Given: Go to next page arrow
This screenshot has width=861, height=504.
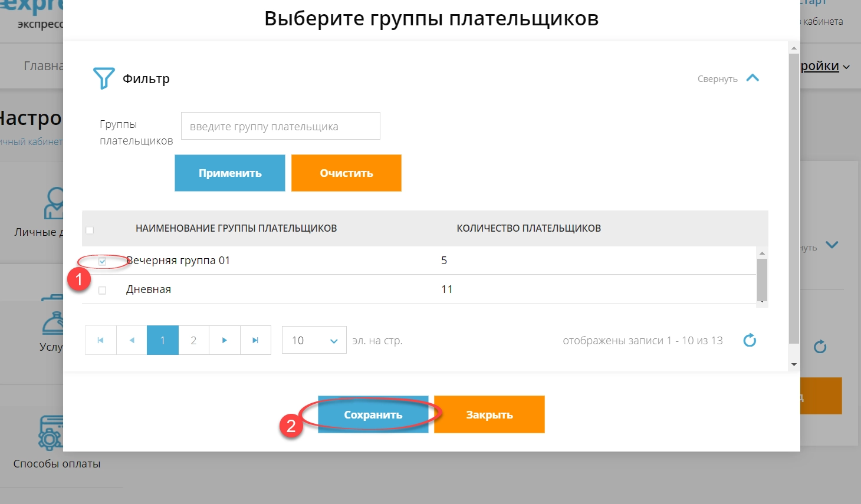Looking at the screenshot, I should coord(225,340).
